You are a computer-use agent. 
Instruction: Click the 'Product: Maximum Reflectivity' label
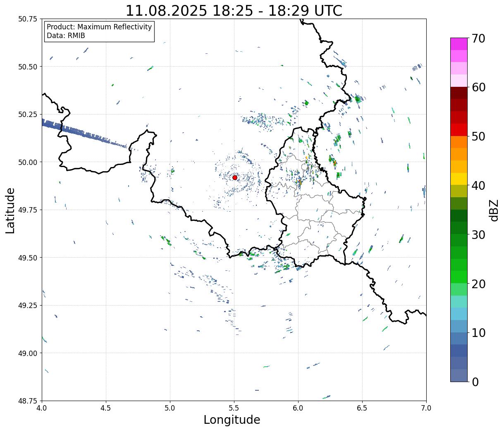tap(99, 27)
